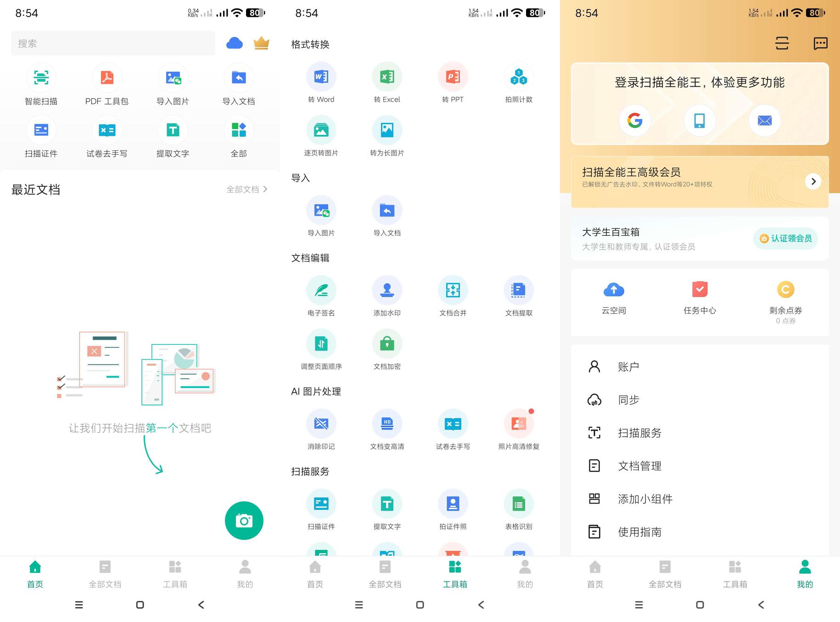Open the 照片高清修复 photo repair tool
The width and height of the screenshot is (840, 622).
(x=519, y=424)
